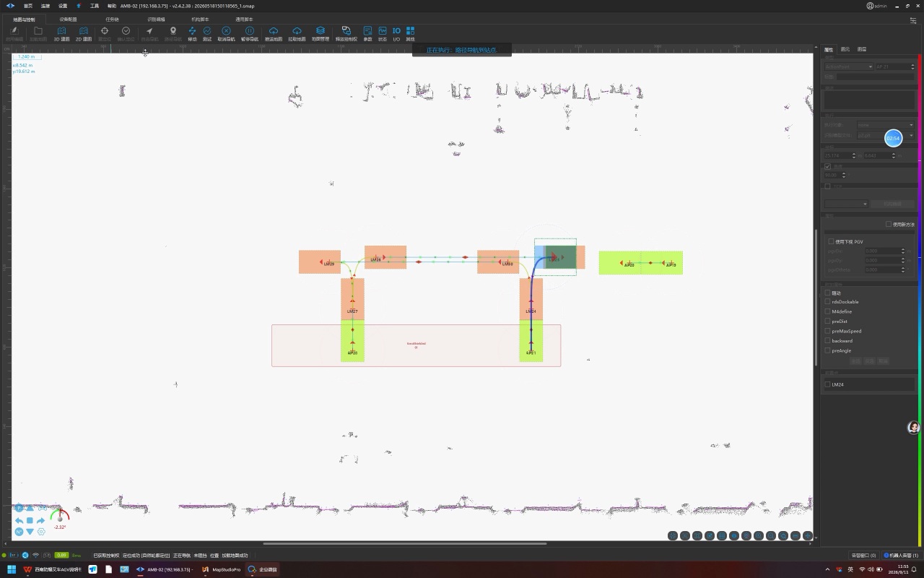Click the 告警窗口 (0) button

coord(863,555)
